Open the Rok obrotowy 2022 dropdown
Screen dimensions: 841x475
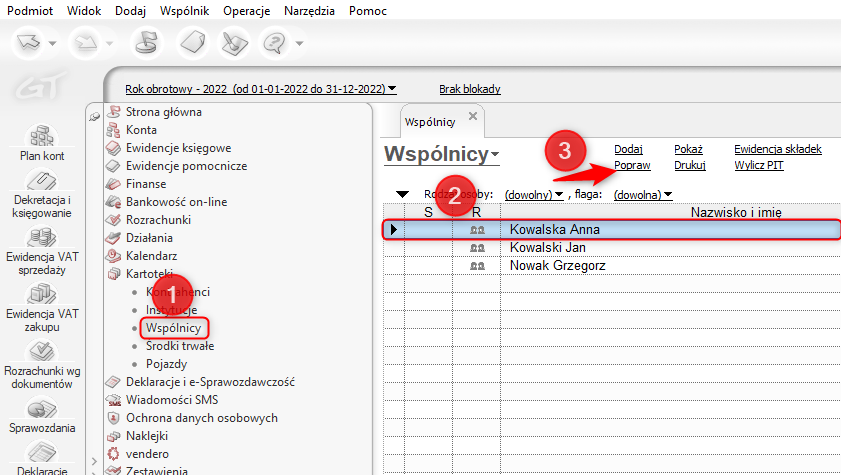click(x=261, y=89)
